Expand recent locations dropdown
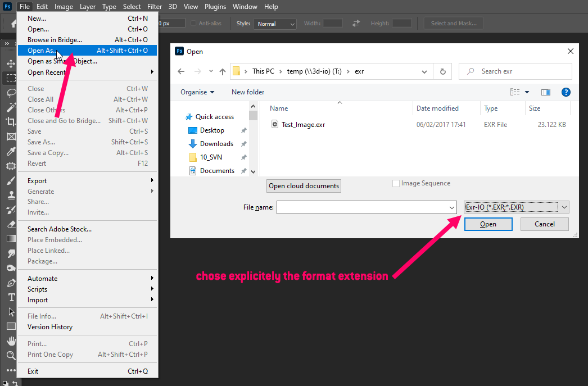 (211, 71)
